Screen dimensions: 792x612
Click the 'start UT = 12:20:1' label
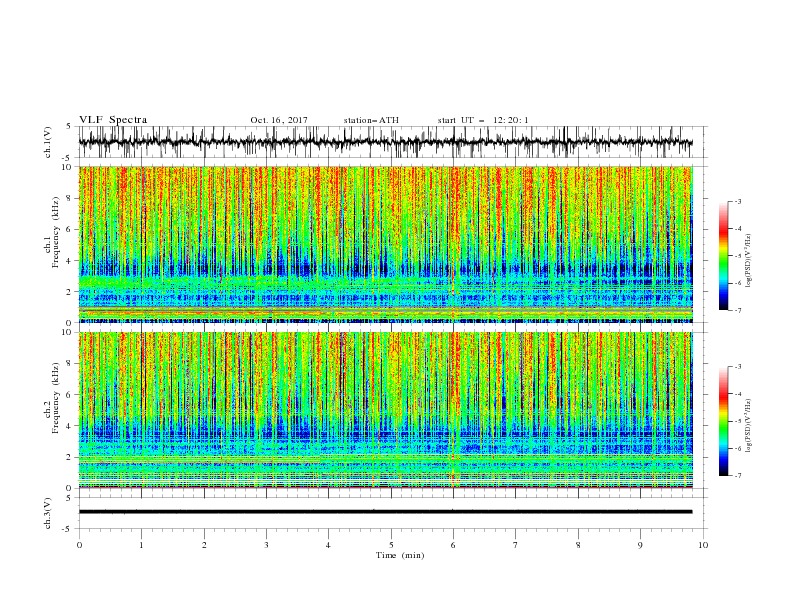point(483,120)
